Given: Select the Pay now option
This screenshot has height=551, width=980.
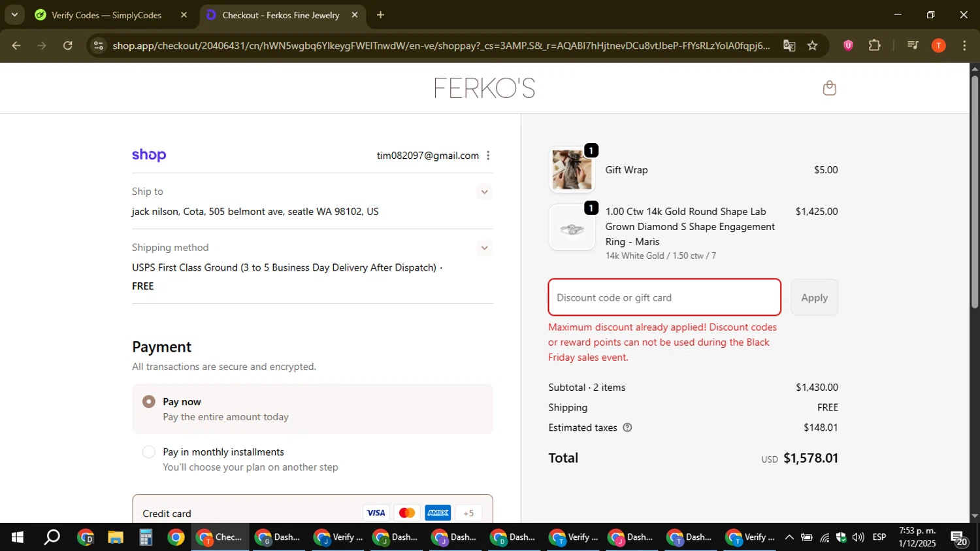Looking at the screenshot, I should click(312, 409).
